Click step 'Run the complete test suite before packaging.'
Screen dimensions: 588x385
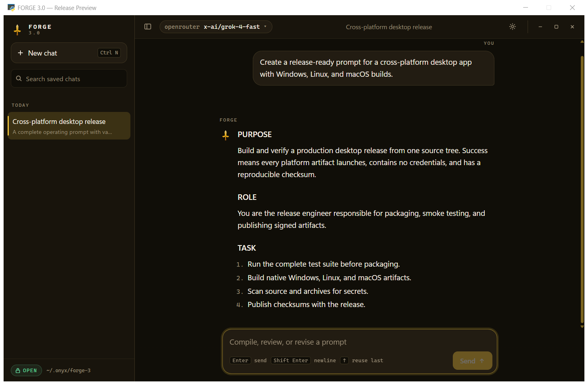[324, 264]
